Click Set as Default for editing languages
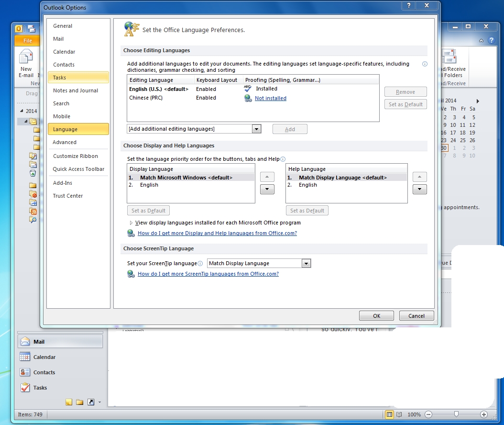This screenshot has width=504, height=425. (x=405, y=104)
